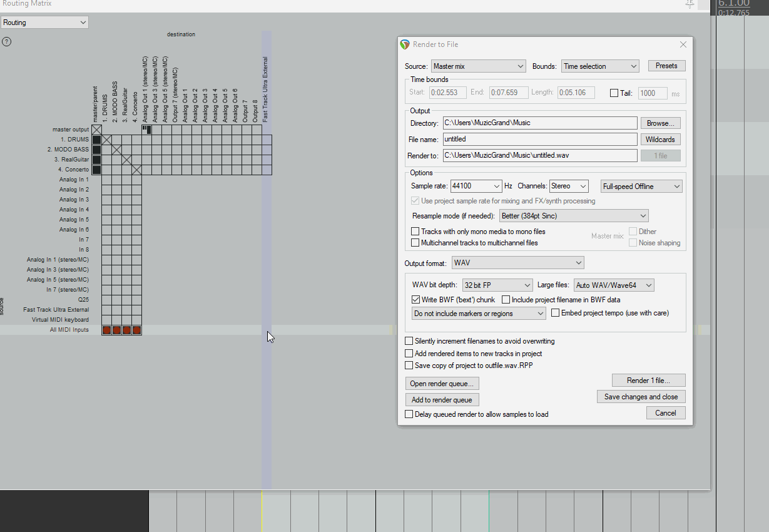Image resolution: width=769 pixels, height=532 pixels.
Task: Toggle All MIDI Inputs to 2. MODO BASS cell
Action: 116,330
